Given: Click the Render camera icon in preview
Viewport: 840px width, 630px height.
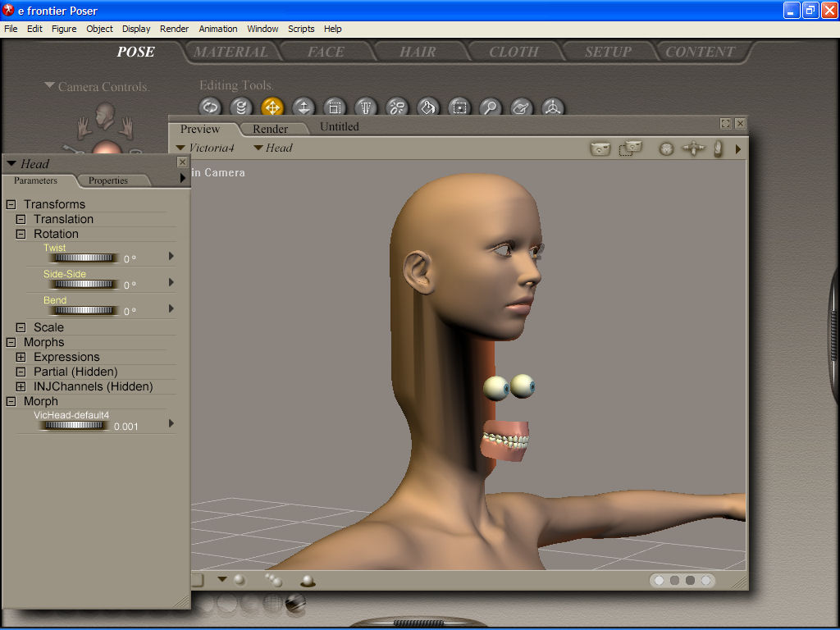Looking at the screenshot, I should [600, 148].
